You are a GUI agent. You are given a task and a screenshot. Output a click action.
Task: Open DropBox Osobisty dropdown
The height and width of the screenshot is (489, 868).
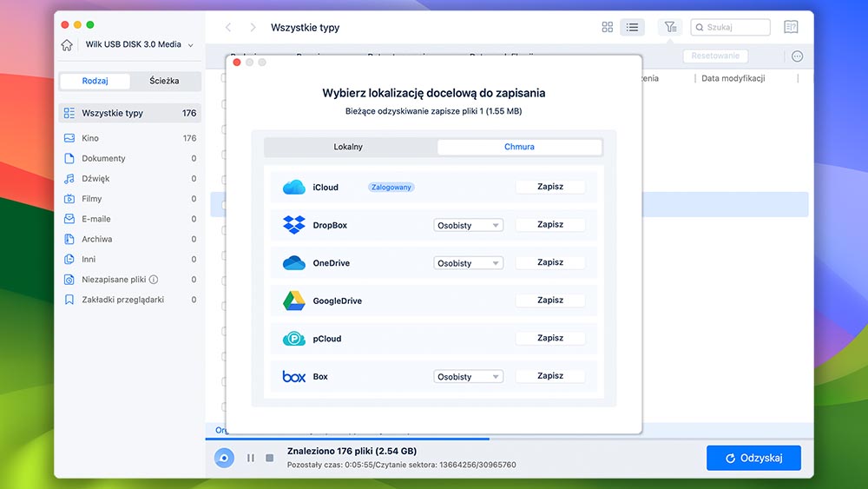469,226
